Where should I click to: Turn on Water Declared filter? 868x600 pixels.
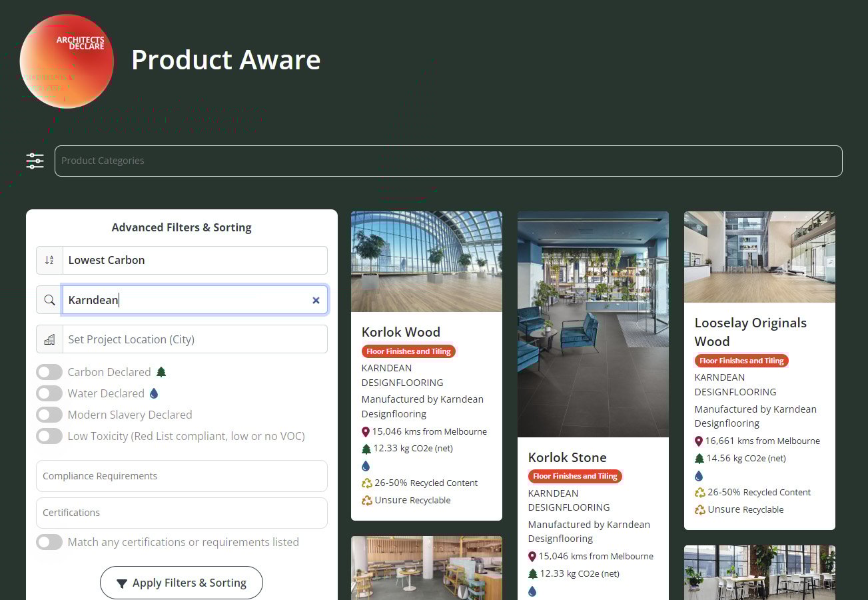(49, 393)
